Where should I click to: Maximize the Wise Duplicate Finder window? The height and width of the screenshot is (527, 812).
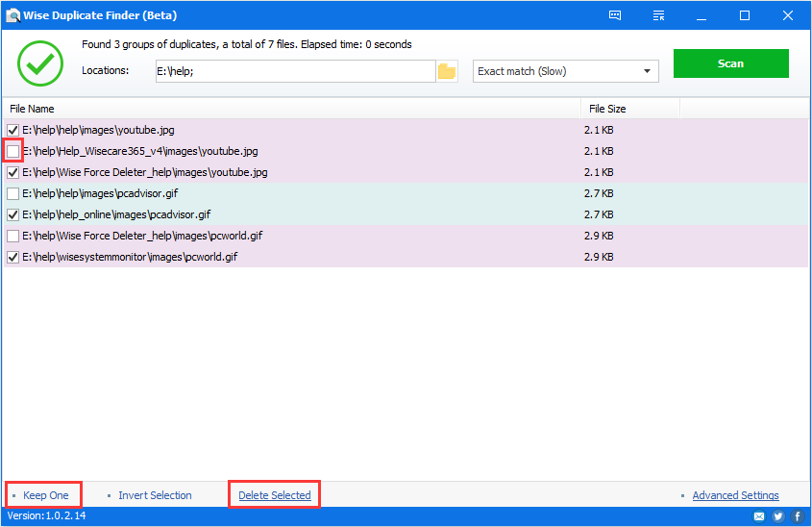(x=745, y=15)
